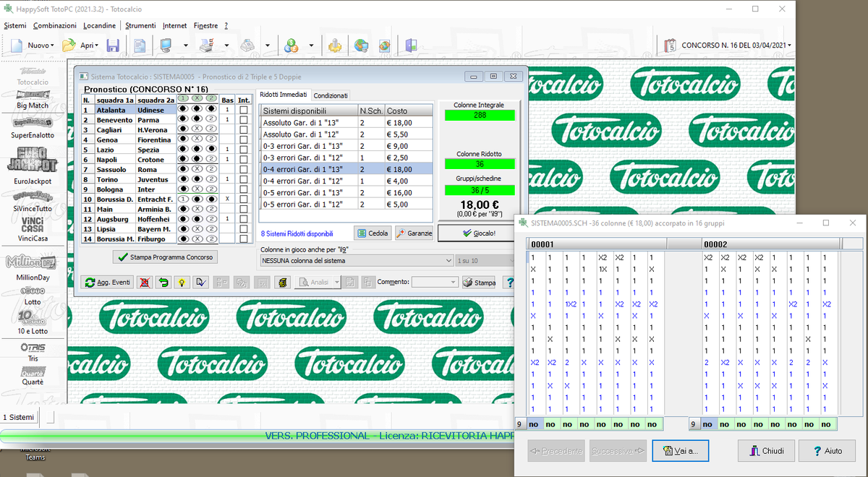Toggle the X outcome for Cagliari-H.Verona
Screen dimensions: 868x477
pos(198,128)
